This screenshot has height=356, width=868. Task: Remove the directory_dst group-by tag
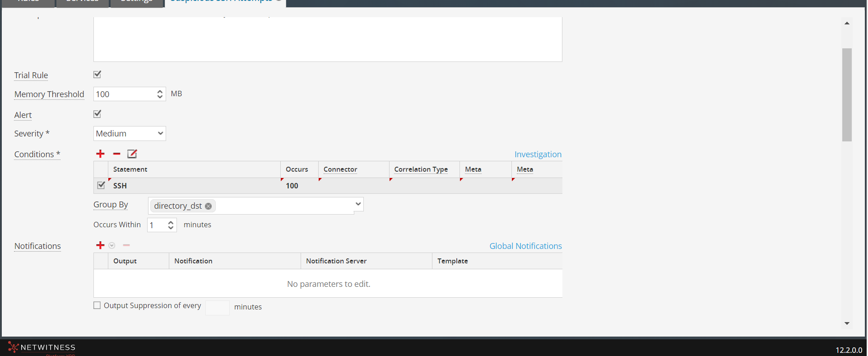click(208, 206)
